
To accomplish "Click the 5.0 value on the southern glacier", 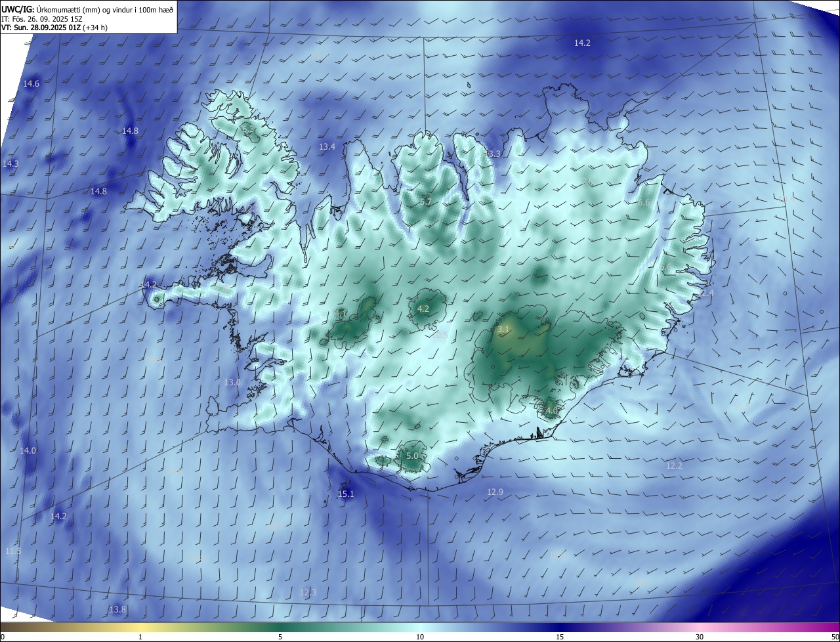I will pyautogui.click(x=412, y=456).
